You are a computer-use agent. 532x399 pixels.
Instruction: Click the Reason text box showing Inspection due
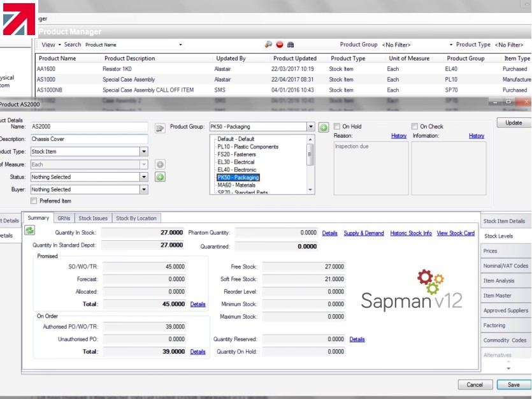pos(371,168)
